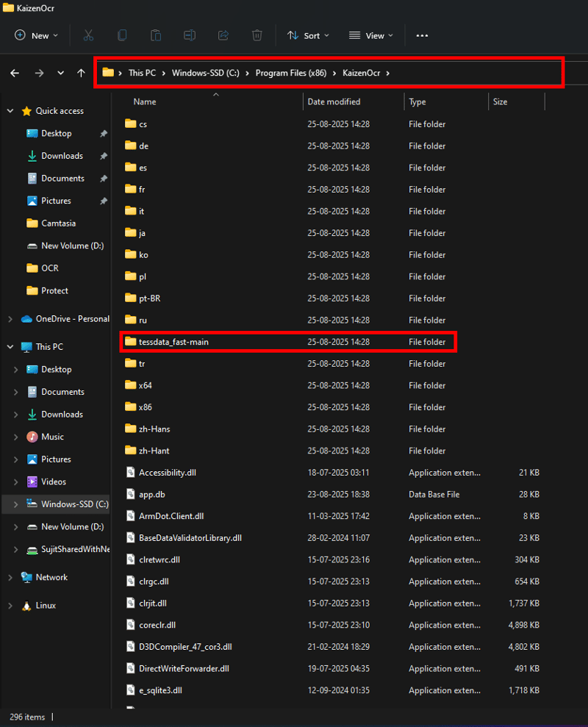588x727 pixels.
Task: Click the Paste clipboard icon
Action: coord(156,35)
